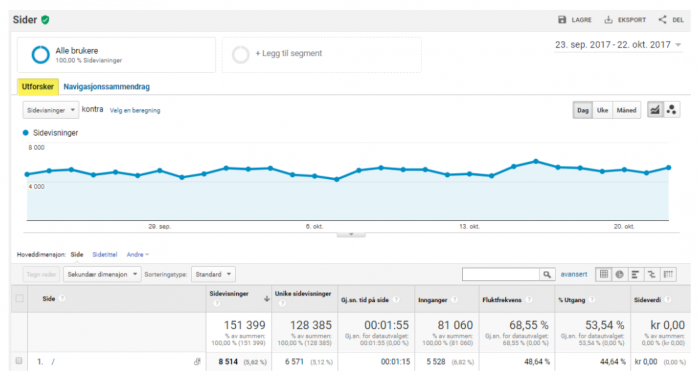Viewport: 700px width, 384px height.
Task: Open the Sidevisninger metric dropdown
Action: 51,110
